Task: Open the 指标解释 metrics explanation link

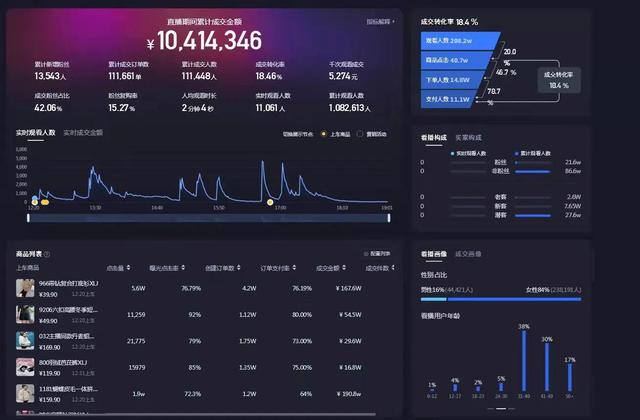Action: [x=379, y=20]
